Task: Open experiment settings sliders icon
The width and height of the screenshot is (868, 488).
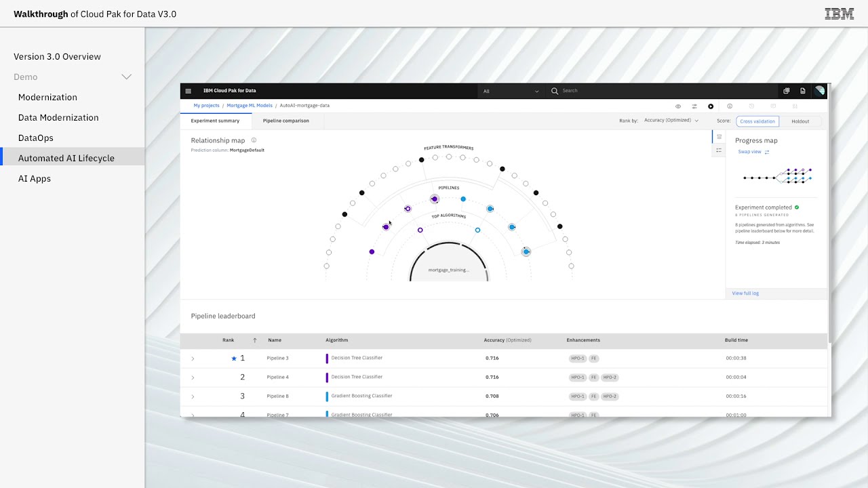Action: point(694,106)
